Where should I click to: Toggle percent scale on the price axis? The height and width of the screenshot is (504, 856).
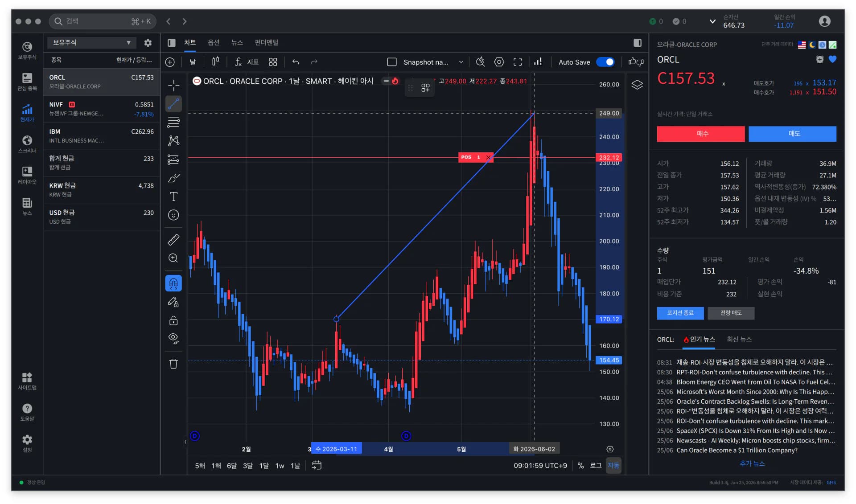point(580,465)
